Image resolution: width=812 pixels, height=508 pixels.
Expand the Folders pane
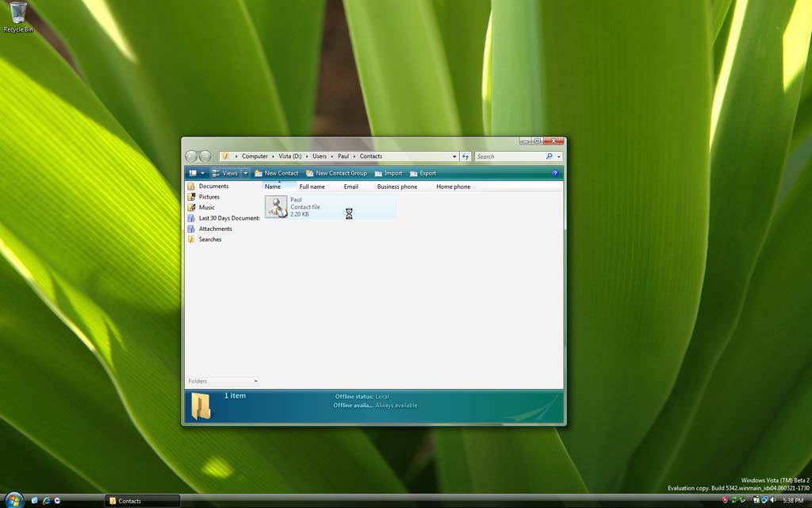(255, 382)
